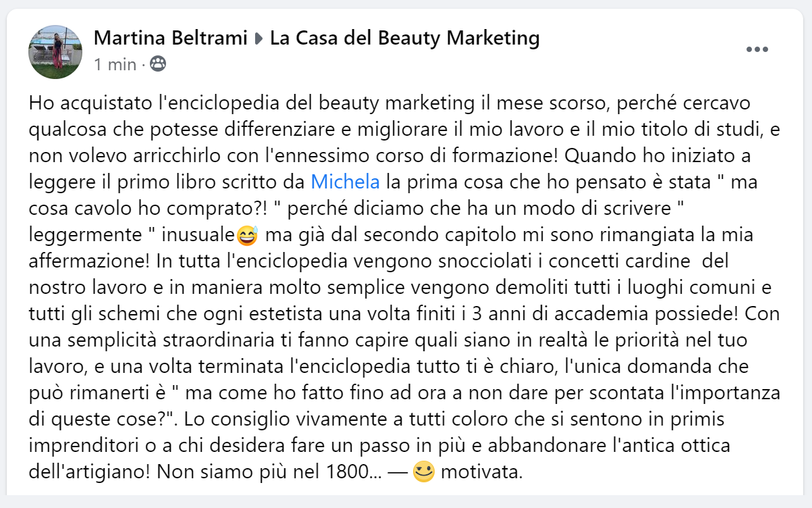The width and height of the screenshot is (812, 508).
Task: Click the group audience privacy icon
Action: point(158,65)
